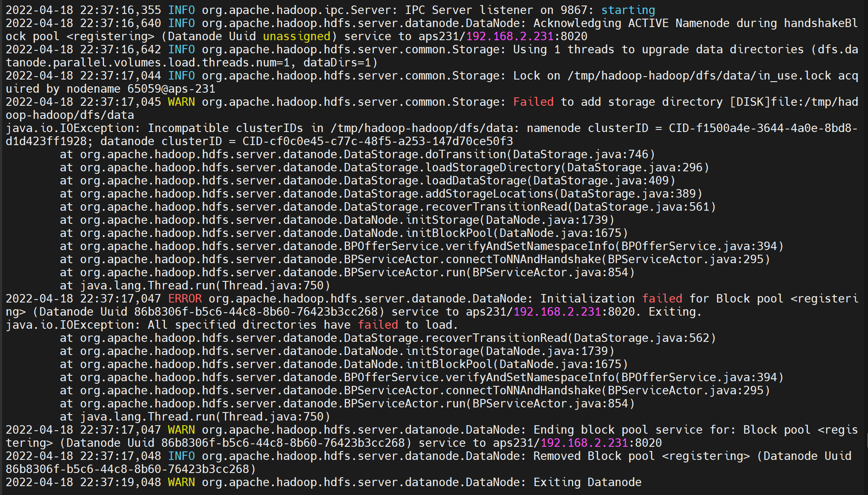Image resolution: width=868 pixels, height=495 pixels.
Task: Click the text 'Incompatible clusterIDs'
Action: pyautogui.click(x=225, y=128)
